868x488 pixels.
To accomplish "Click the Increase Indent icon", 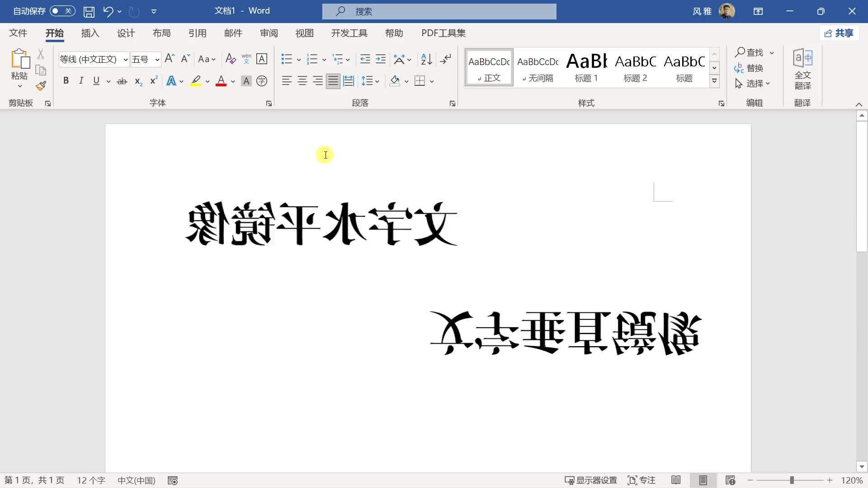I will [381, 59].
